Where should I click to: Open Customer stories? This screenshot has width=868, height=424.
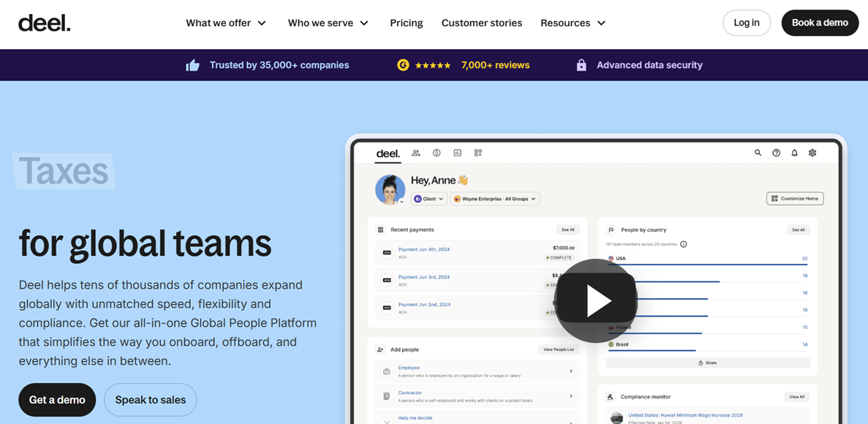click(x=482, y=23)
